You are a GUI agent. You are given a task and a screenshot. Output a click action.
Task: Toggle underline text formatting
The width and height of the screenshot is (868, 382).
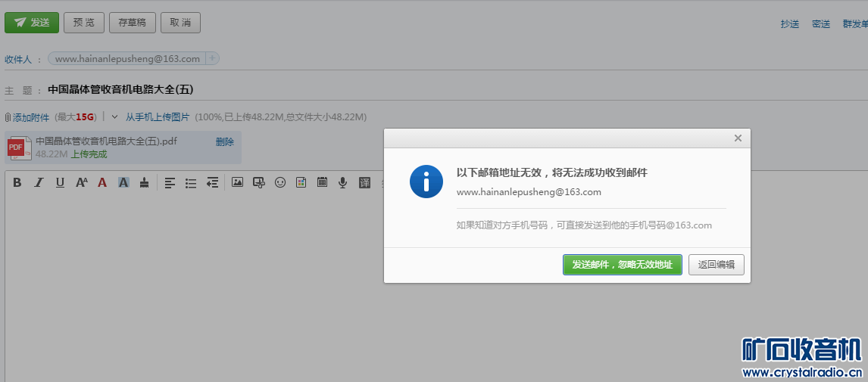click(61, 182)
